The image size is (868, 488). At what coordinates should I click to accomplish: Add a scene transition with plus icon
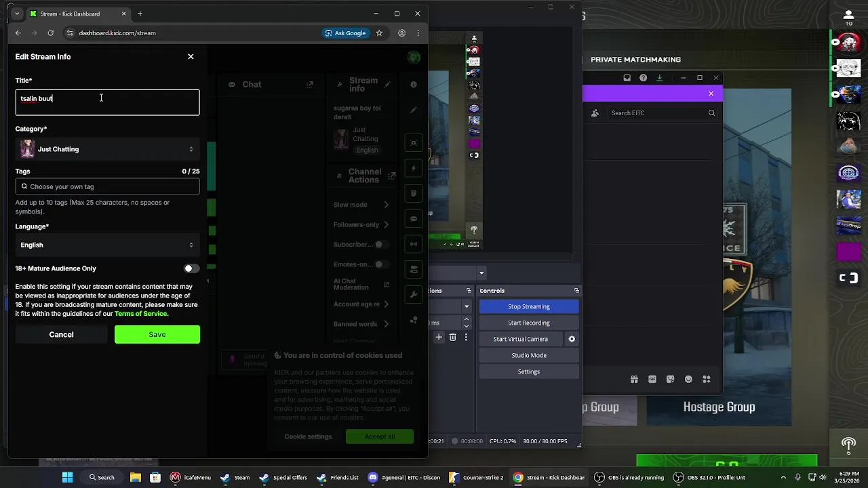(439, 337)
